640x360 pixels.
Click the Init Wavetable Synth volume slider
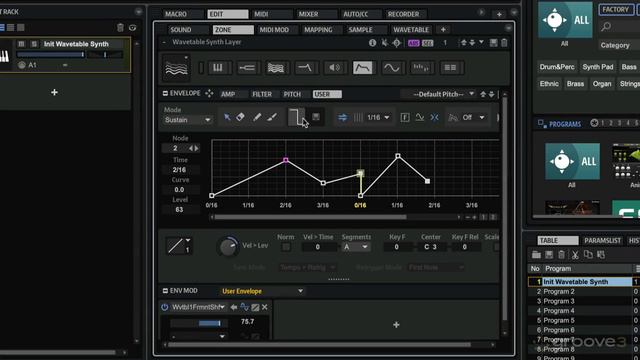pos(51,54)
